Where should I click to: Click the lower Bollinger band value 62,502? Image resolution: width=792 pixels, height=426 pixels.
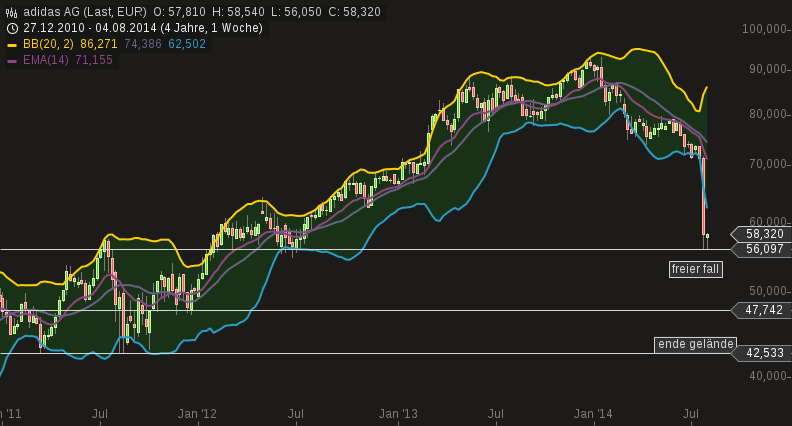(187, 45)
